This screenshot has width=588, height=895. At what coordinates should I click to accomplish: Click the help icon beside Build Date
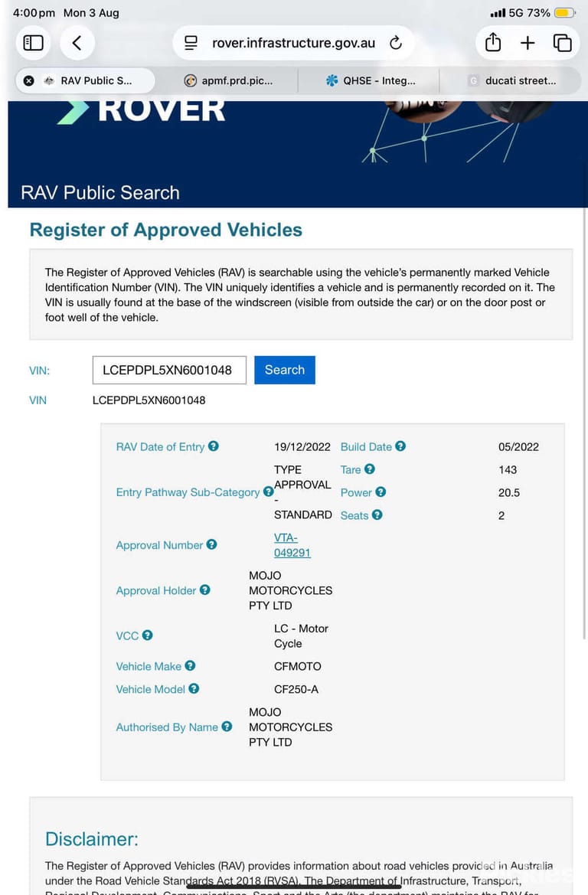[400, 446]
